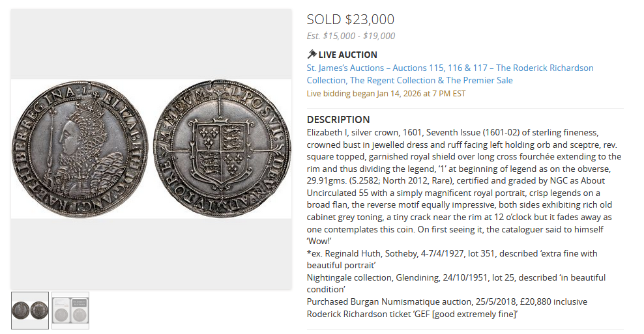Select the first coin thumbnail
This screenshot has height=334, width=644.
click(x=30, y=310)
